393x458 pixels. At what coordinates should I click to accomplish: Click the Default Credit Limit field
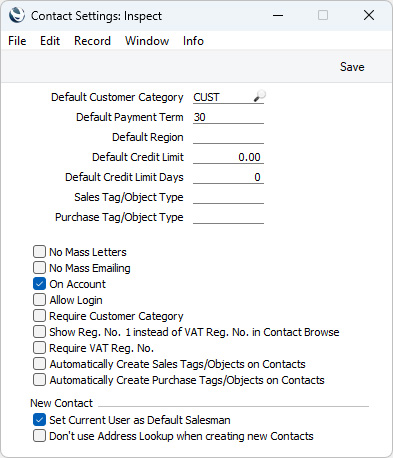[x=228, y=157]
